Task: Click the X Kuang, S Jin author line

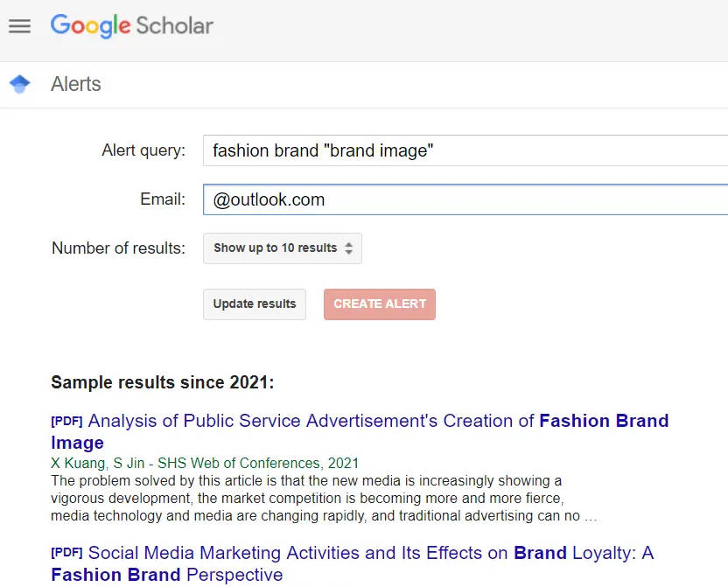Action: click(x=205, y=463)
